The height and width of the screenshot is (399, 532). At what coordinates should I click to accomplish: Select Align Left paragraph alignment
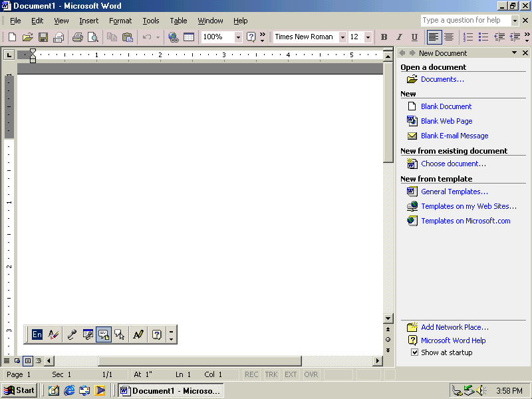click(x=434, y=37)
